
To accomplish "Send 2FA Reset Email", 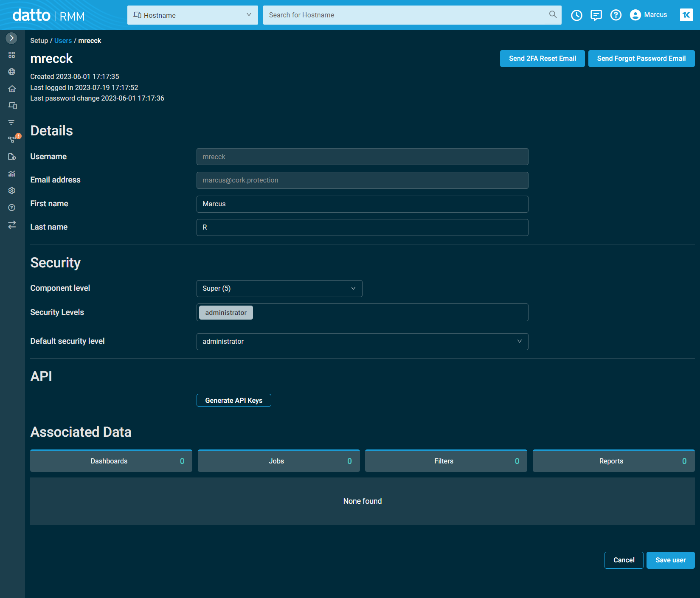I will click(542, 59).
